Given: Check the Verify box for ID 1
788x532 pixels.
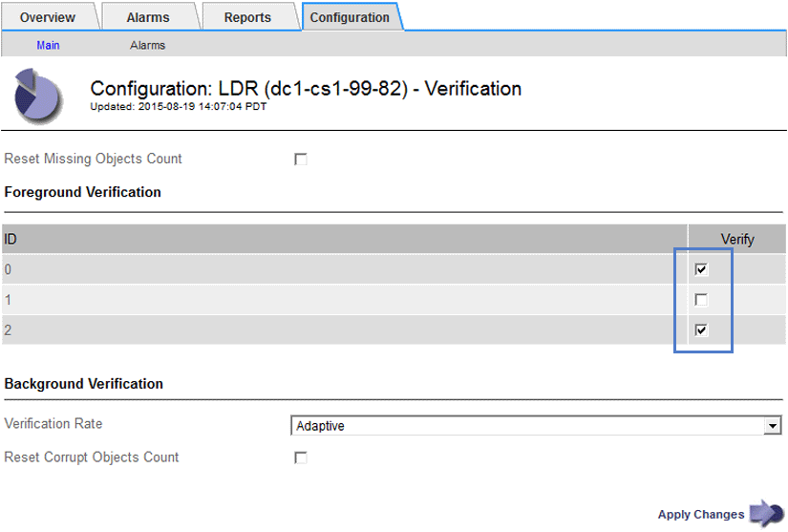Looking at the screenshot, I should click(701, 300).
